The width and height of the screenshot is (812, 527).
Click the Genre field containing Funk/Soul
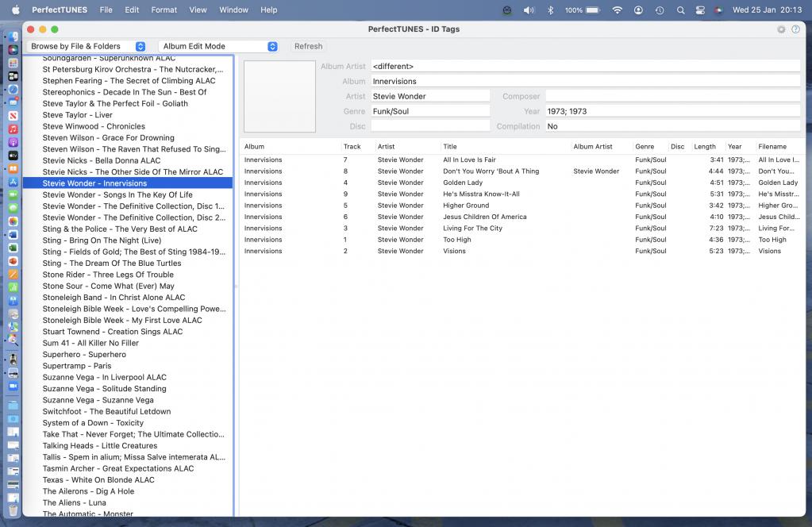pyautogui.click(x=430, y=111)
